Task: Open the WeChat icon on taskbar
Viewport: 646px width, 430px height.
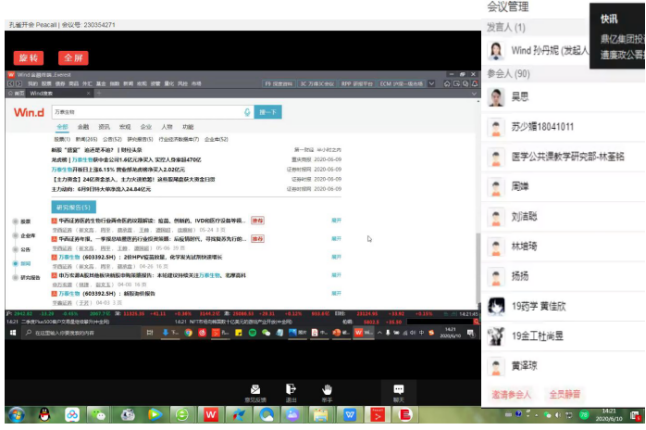Action: 99,414
